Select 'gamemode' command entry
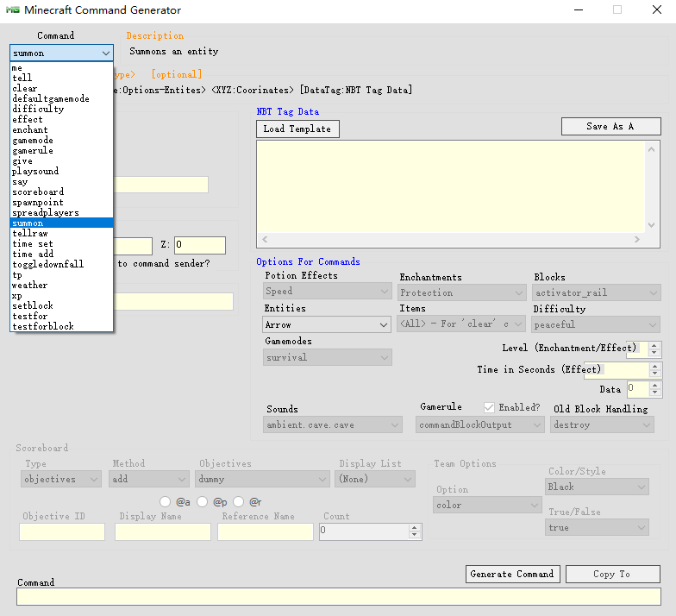This screenshot has height=616, width=676. [x=62, y=140]
